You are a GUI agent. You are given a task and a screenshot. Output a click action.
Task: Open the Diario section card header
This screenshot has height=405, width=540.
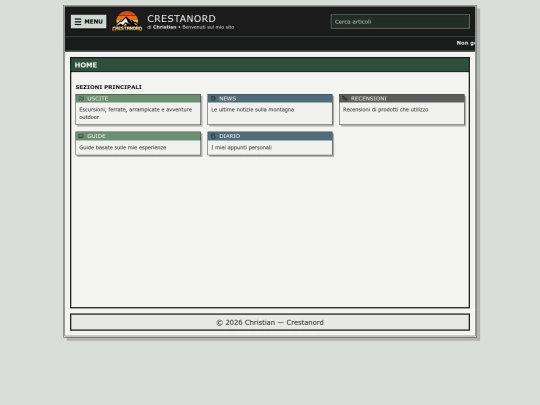pos(270,136)
